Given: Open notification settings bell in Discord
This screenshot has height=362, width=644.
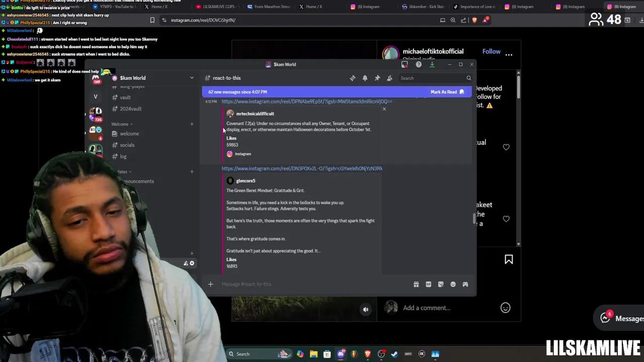Looking at the screenshot, I should coord(365,78).
